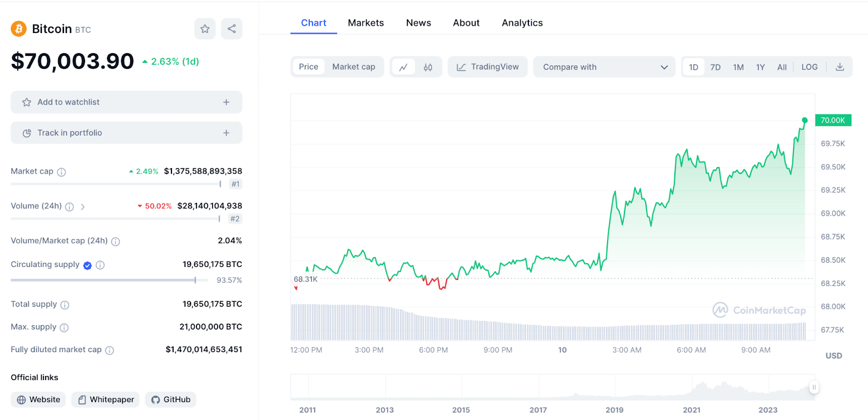Toggle LOG scale
868x420 pixels.
tap(809, 67)
